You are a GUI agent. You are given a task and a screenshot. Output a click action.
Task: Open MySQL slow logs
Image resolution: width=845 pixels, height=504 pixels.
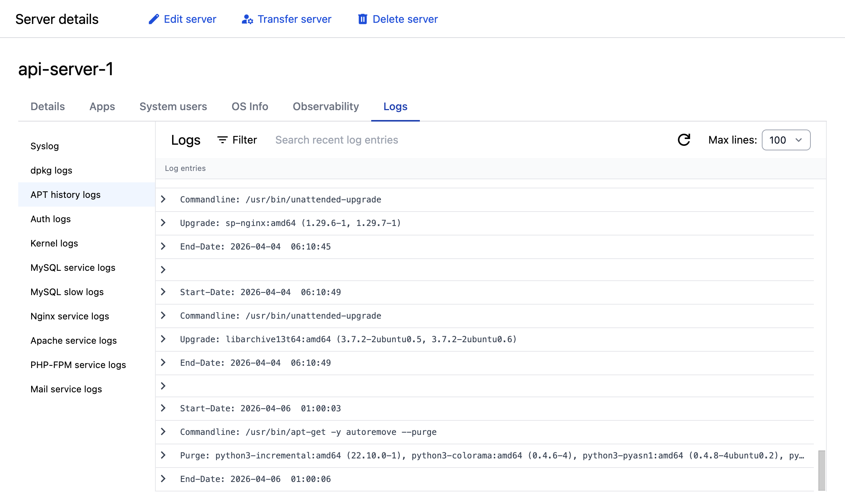(x=67, y=292)
